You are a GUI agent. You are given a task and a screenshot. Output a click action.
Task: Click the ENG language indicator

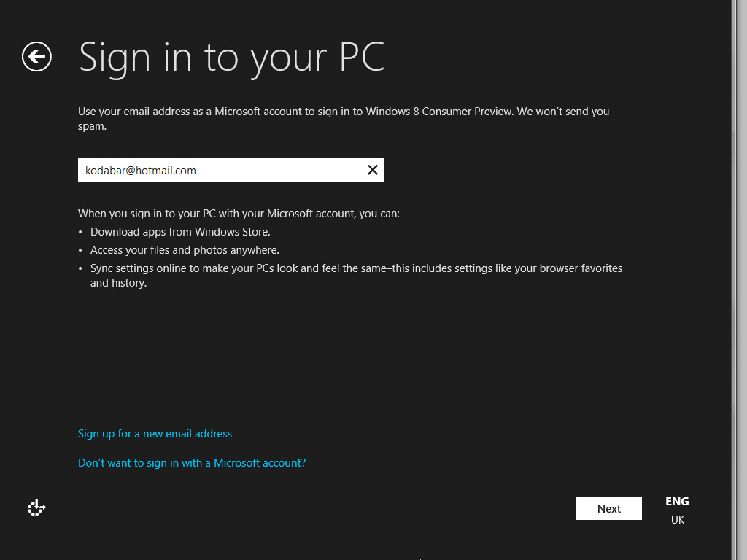tap(677, 501)
